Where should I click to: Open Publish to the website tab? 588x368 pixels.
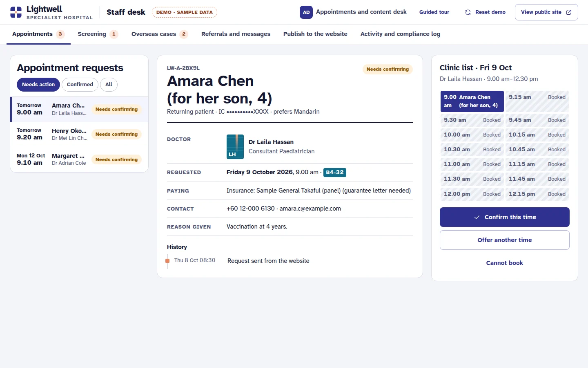pos(315,34)
